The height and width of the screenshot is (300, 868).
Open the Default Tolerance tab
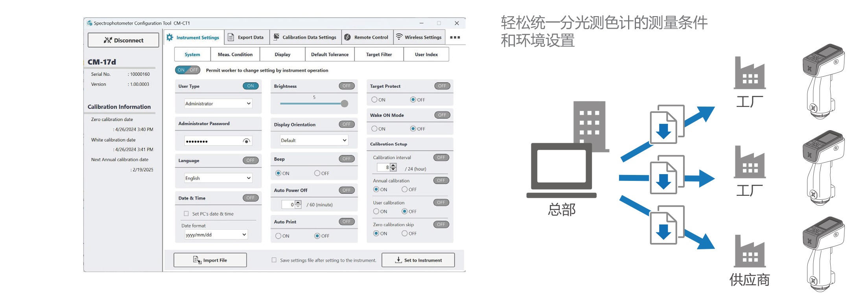coord(330,54)
